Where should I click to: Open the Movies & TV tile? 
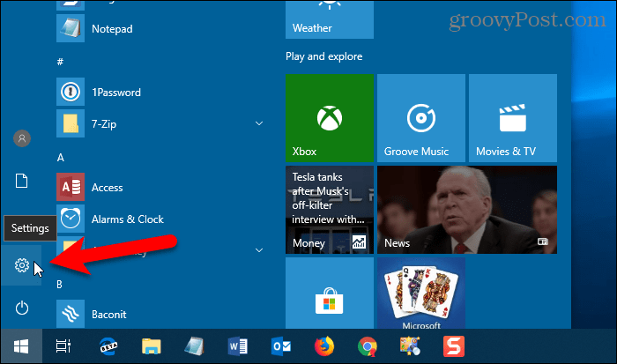(x=513, y=117)
